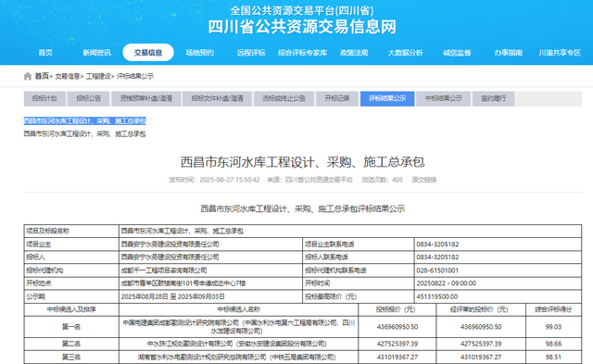Open the 大数据分析 navigation item
This screenshot has height=364, width=593.
(x=406, y=53)
